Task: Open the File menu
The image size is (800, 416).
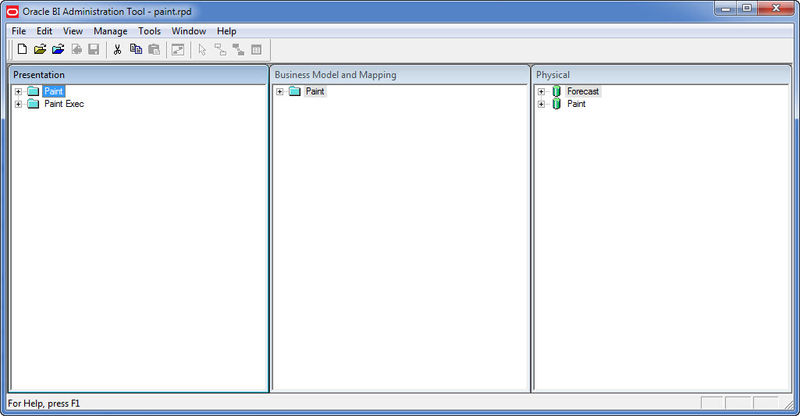Action: 19,31
